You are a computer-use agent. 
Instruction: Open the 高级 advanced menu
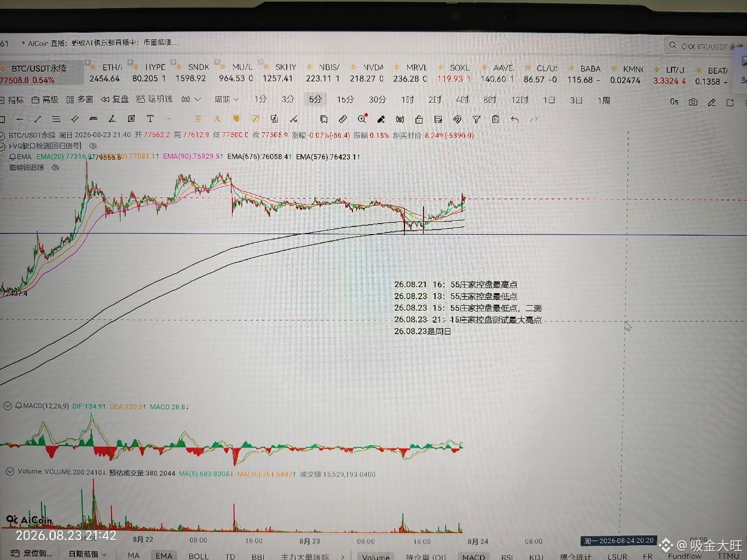(45, 100)
